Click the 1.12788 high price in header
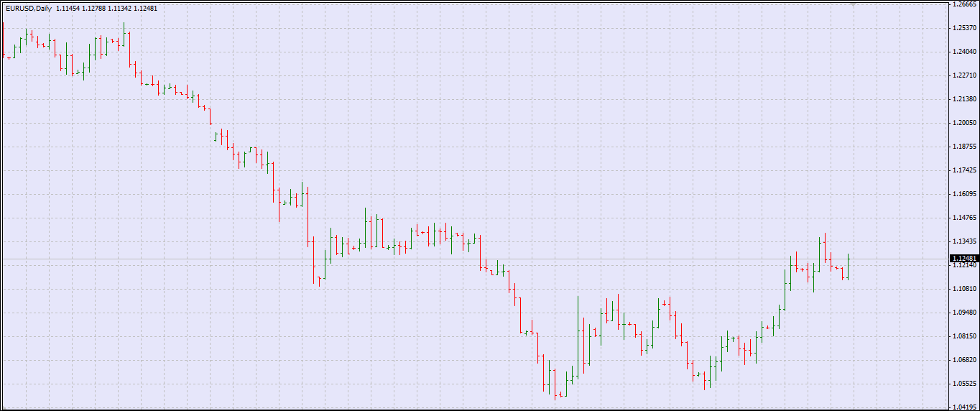 pyautogui.click(x=94, y=9)
